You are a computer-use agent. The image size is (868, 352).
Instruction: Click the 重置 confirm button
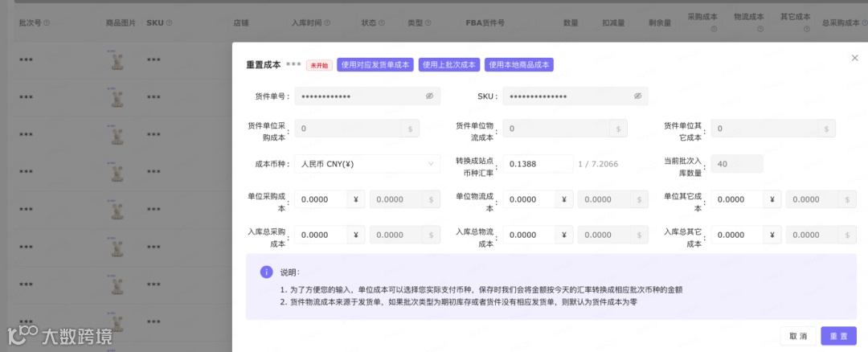[x=838, y=336]
